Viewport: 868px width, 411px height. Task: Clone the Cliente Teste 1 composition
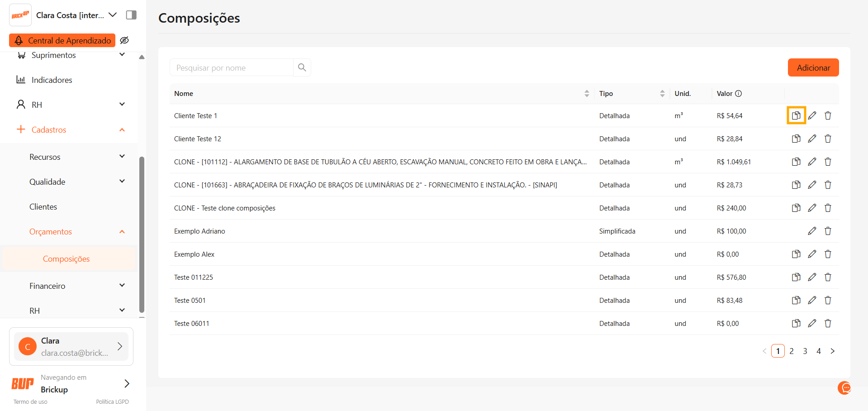pyautogui.click(x=796, y=115)
